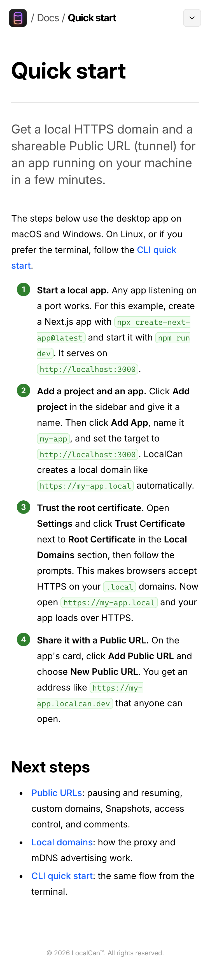Click the Next steps heading
This screenshot has height=980, width=210.
[50, 767]
